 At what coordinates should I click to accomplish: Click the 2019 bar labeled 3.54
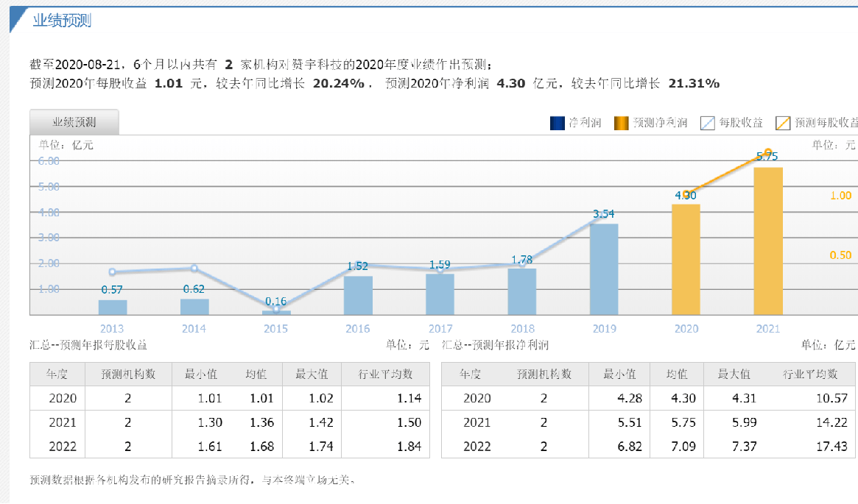pos(605,269)
